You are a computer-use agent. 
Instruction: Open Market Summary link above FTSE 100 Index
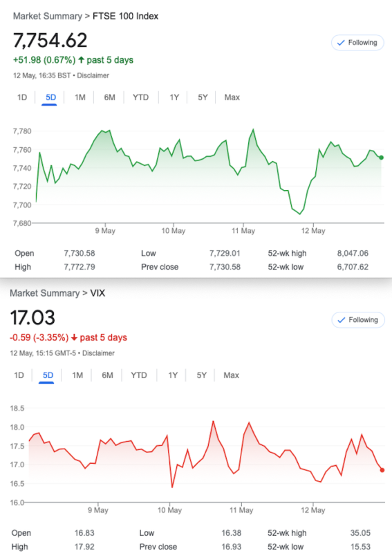click(x=47, y=16)
